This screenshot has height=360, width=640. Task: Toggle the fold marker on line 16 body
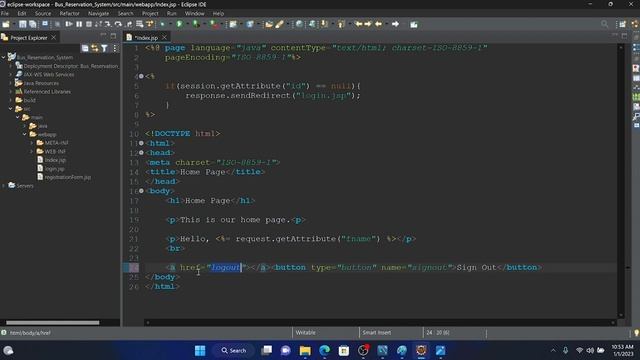(141, 191)
